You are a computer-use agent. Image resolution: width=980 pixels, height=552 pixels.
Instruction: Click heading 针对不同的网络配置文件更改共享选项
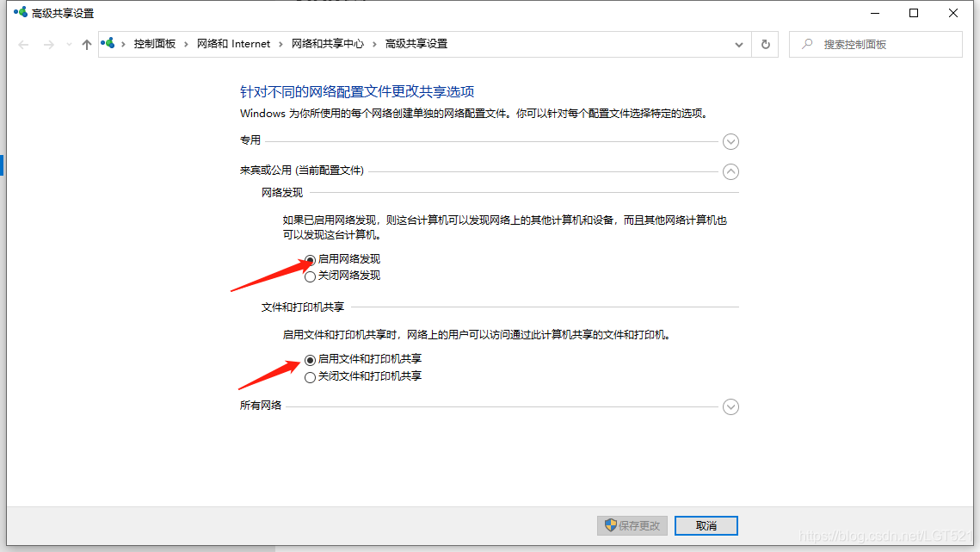pos(357,91)
